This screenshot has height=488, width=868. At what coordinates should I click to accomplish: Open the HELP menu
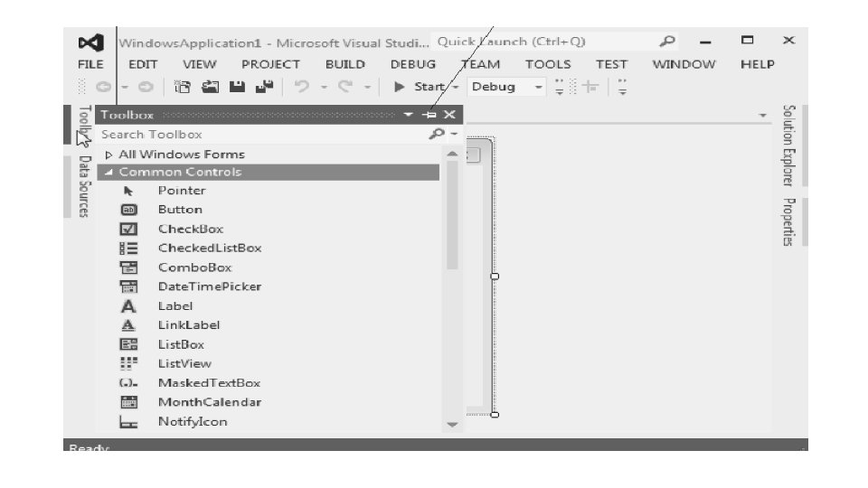[x=758, y=64]
